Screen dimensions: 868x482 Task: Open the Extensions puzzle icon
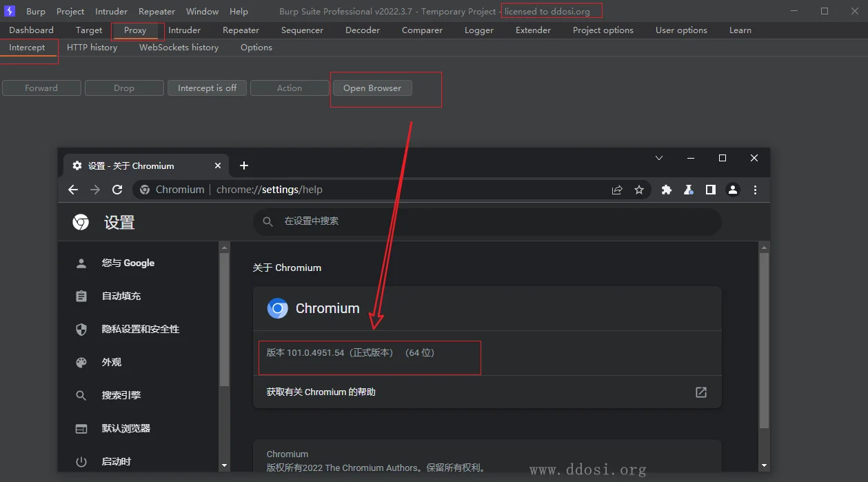click(666, 190)
